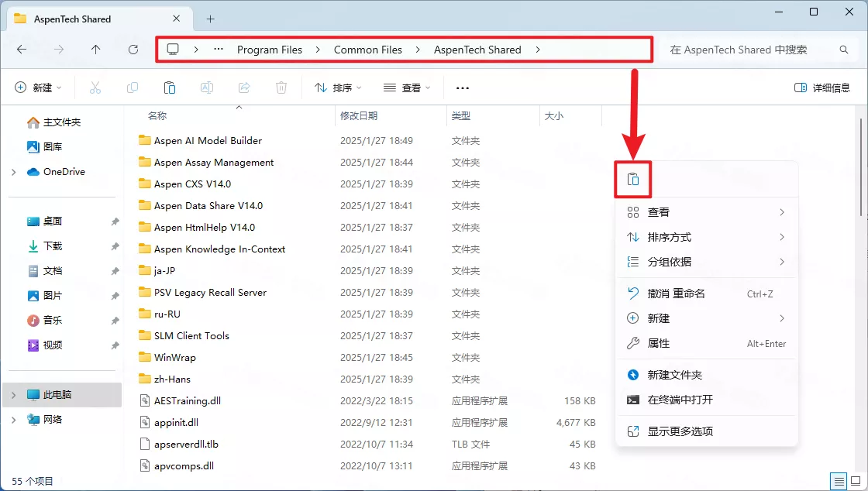Screen dimensions: 868x491
Task: Click the Paste icon in the toolbar
Action: click(x=170, y=88)
